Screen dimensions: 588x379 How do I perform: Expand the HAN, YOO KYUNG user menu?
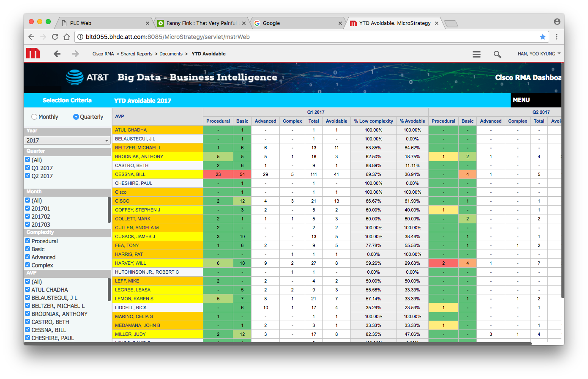click(x=539, y=54)
